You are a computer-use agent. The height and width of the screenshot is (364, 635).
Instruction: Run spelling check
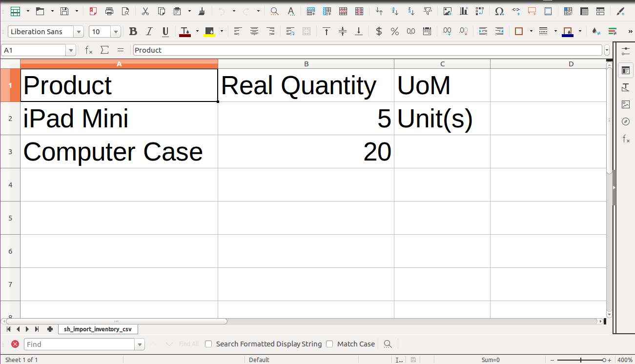point(291,11)
